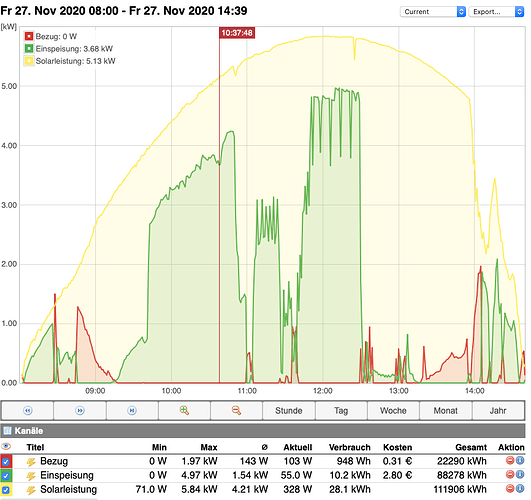
Task: Remove the Einspeisung channel with red minus
Action: coord(510,475)
